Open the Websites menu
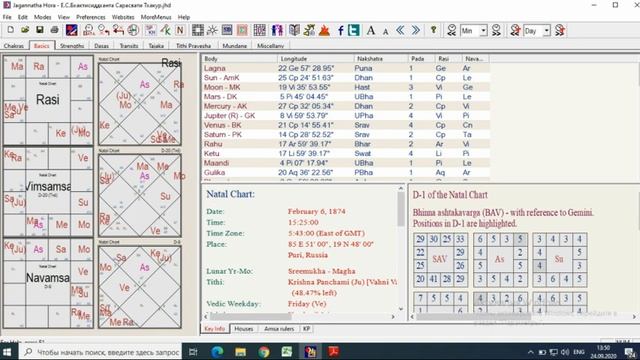This screenshot has height=360, width=640. tap(123, 17)
